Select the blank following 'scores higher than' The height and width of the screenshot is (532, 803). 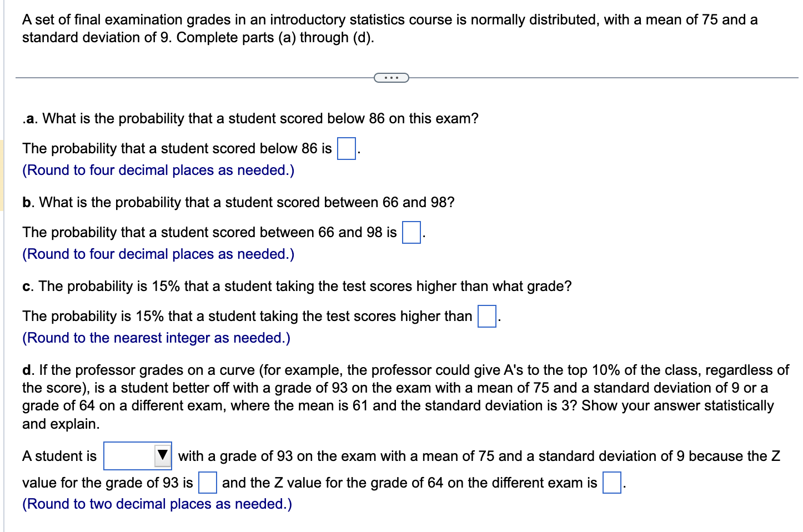pos(486,315)
